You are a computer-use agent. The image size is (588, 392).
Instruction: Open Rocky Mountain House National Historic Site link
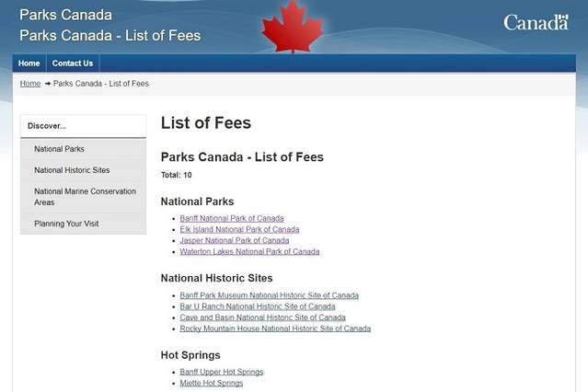coord(275,329)
